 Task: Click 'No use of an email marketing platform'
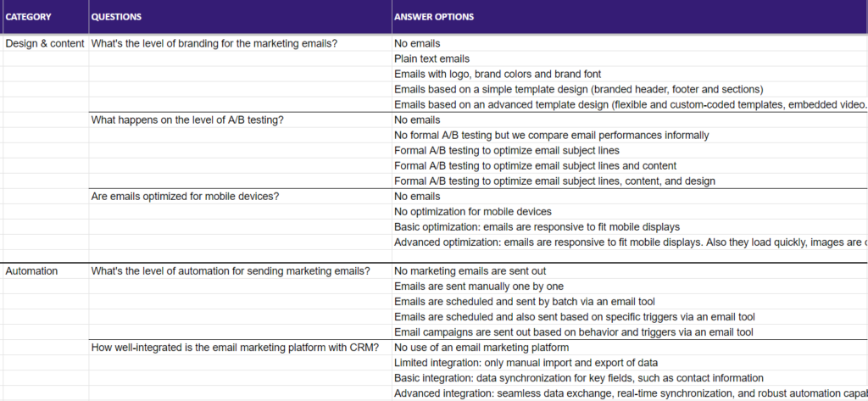[x=481, y=348]
